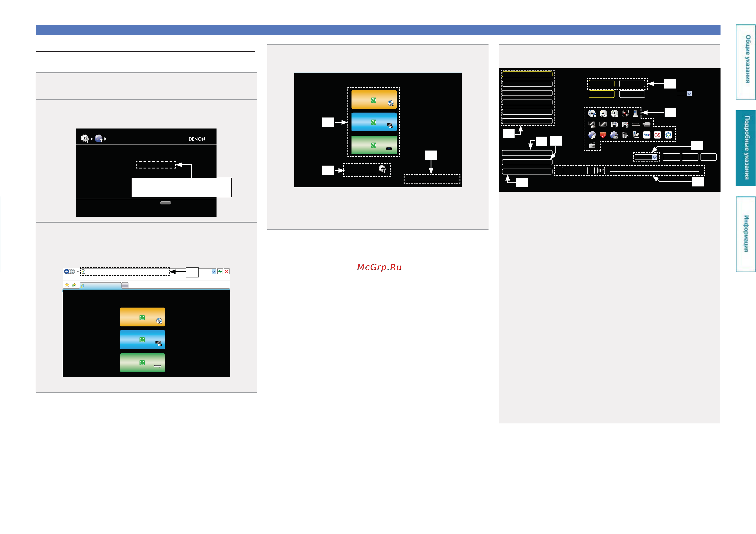The height and width of the screenshot is (534, 756).
Task: Toggle power on the blue zone button in browser
Action: coord(142,340)
